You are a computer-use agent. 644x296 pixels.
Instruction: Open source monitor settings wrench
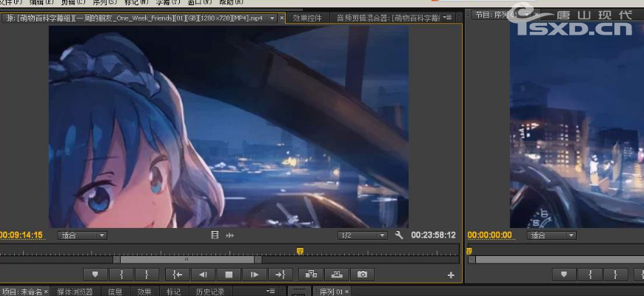399,235
